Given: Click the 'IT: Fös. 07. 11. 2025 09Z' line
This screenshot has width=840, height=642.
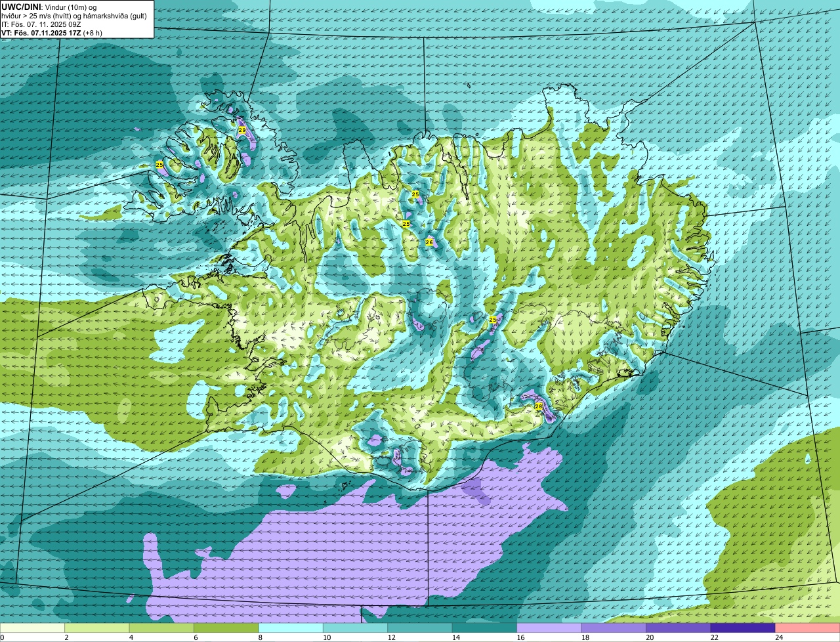Looking at the screenshot, I should coord(41,24).
